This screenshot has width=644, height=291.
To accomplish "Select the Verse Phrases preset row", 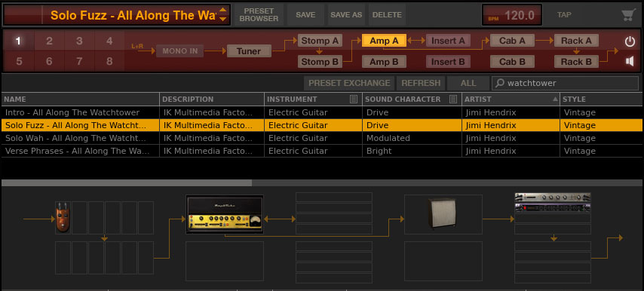I will click(x=322, y=151).
